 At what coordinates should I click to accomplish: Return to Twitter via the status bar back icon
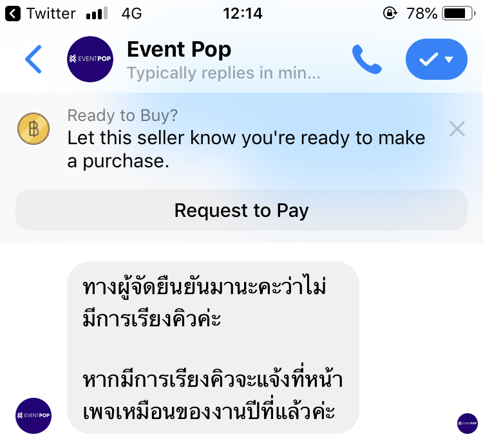coord(13,14)
